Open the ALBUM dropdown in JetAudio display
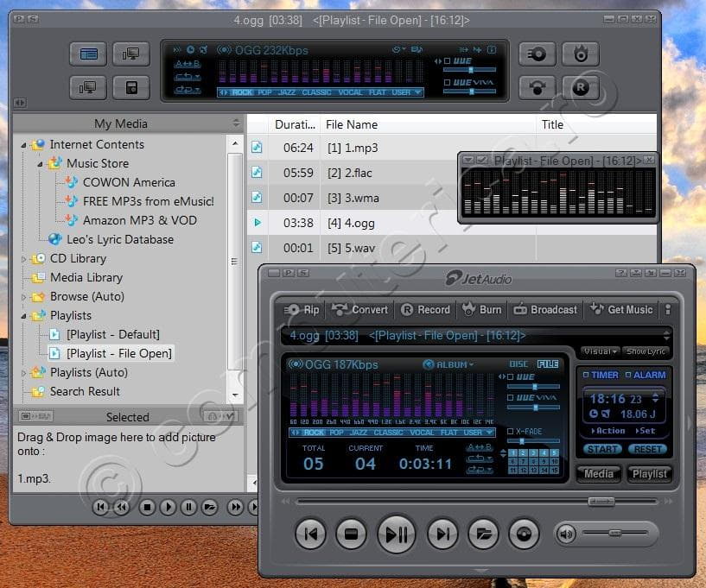 pos(448,364)
